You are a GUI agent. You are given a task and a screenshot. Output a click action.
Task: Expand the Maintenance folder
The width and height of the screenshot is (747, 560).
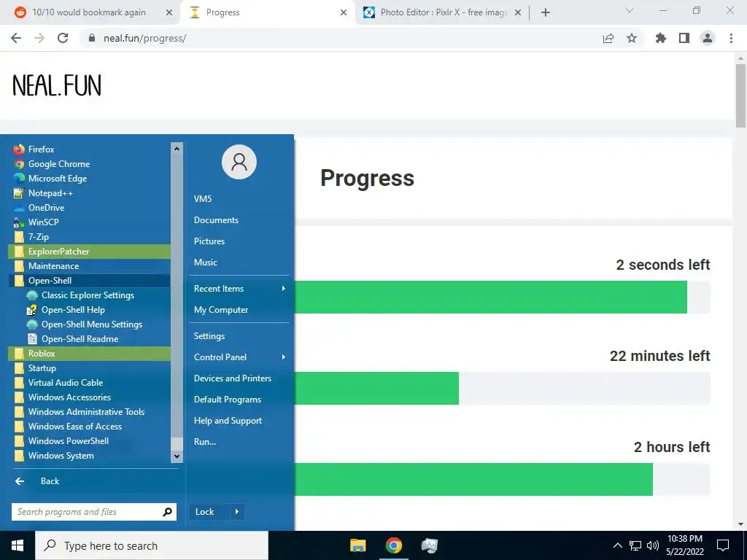point(89,265)
